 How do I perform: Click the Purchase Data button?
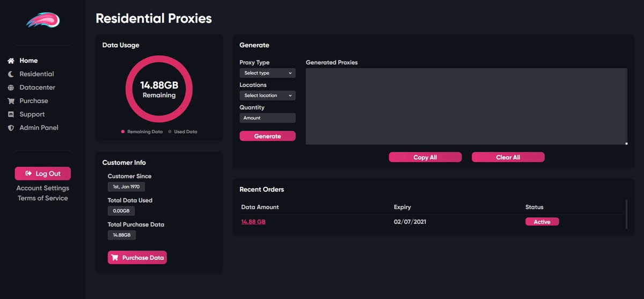[137, 258]
